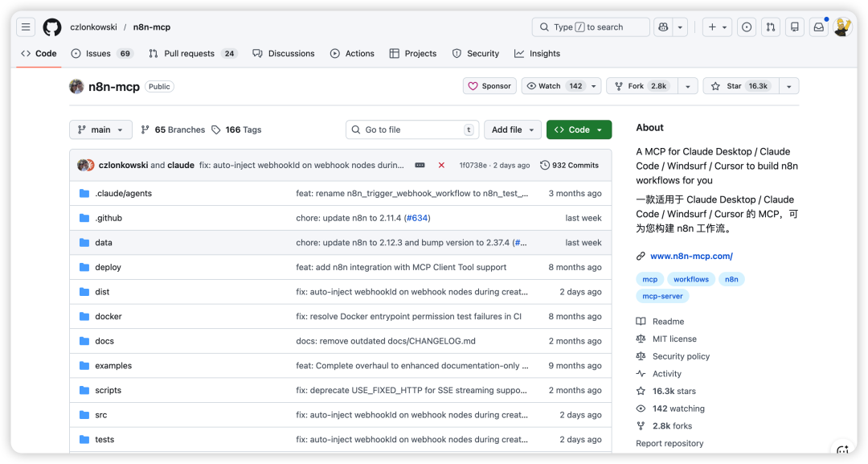Click the GitHub logo home icon

[52, 27]
